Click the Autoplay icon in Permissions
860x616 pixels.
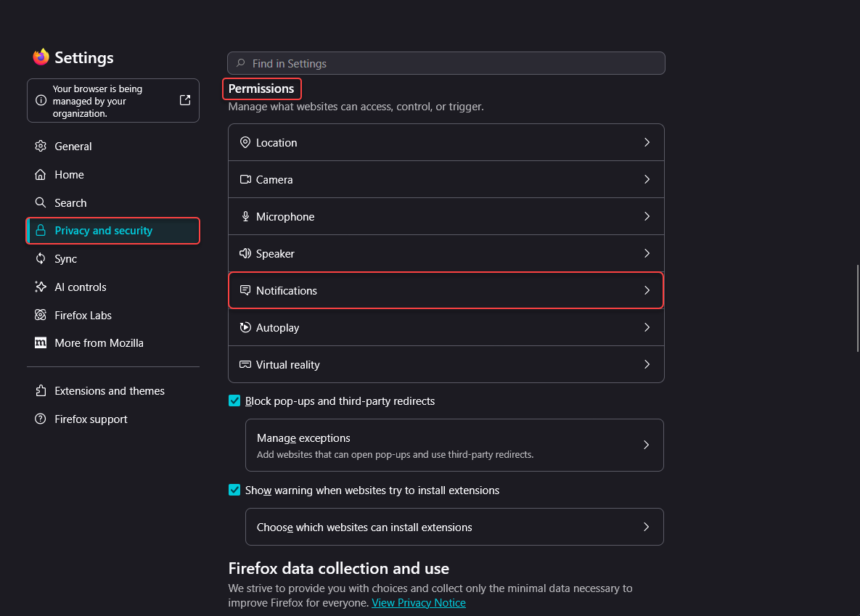click(x=245, y=327)
